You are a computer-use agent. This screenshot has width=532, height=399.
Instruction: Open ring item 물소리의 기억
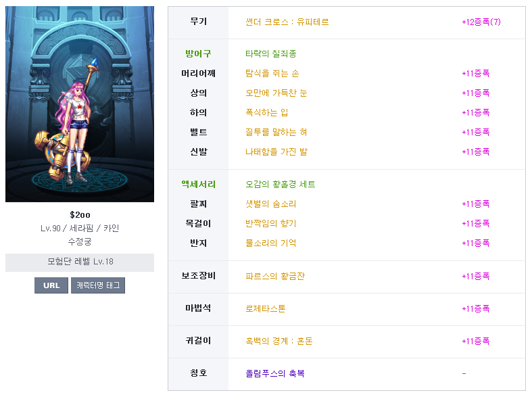point(271,243)
